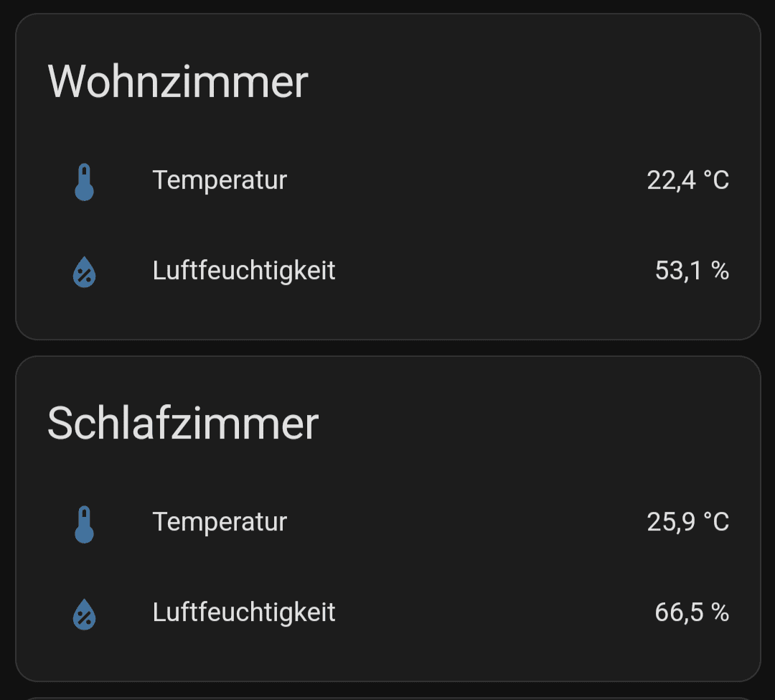Click the °C unit in Wohnzimmer row

point(715,180)
